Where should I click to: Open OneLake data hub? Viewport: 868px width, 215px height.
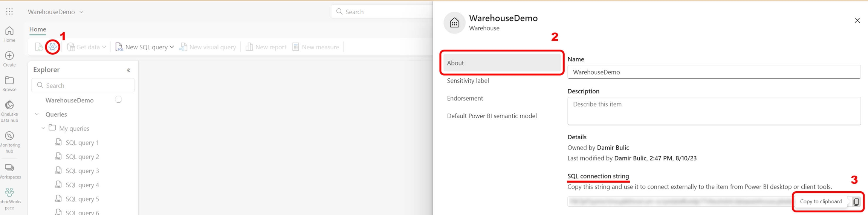click(9, 111)
